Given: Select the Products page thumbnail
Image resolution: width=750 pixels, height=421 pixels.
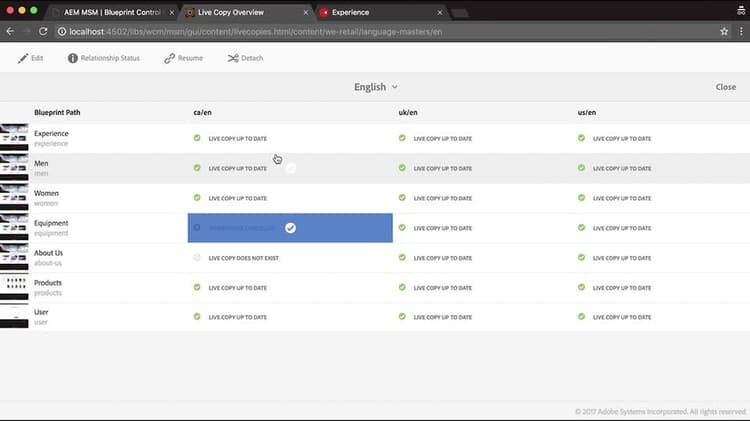Looking at the screenshot, I should pos(14,287).
